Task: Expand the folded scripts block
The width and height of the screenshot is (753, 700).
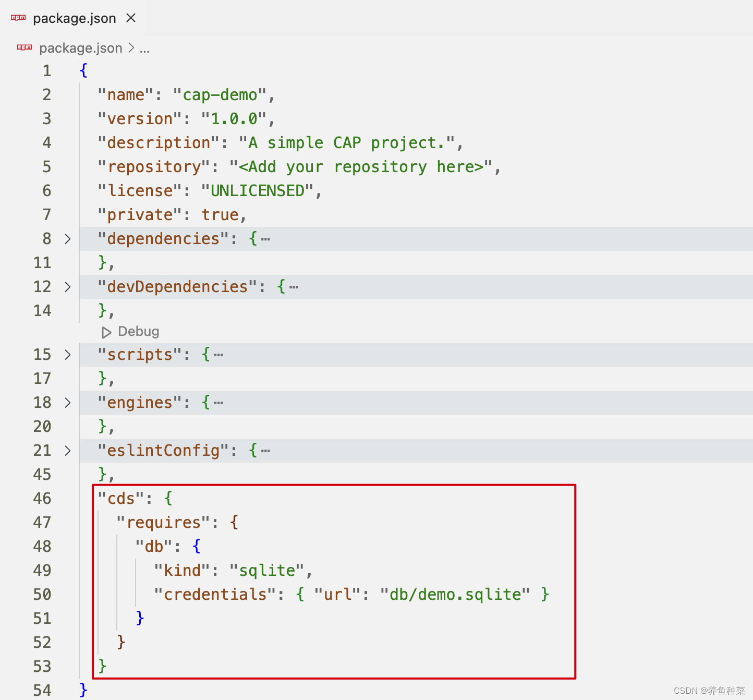Action: click(67, 355)
